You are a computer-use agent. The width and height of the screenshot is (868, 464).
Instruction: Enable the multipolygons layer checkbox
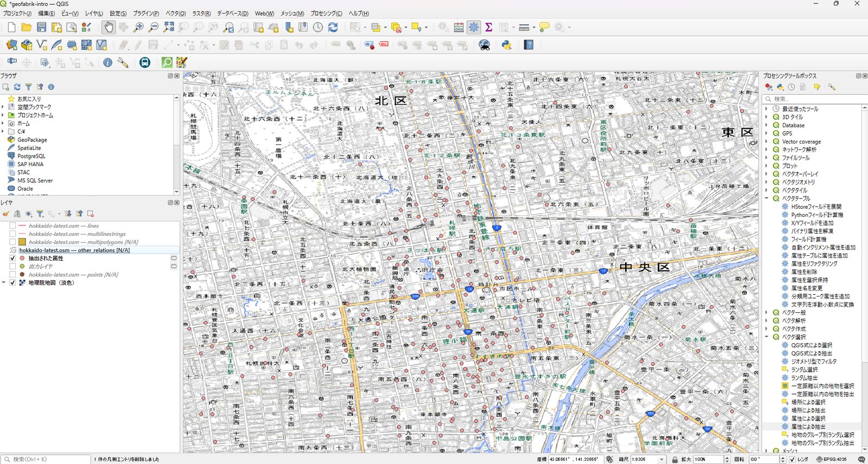[12, 242]
